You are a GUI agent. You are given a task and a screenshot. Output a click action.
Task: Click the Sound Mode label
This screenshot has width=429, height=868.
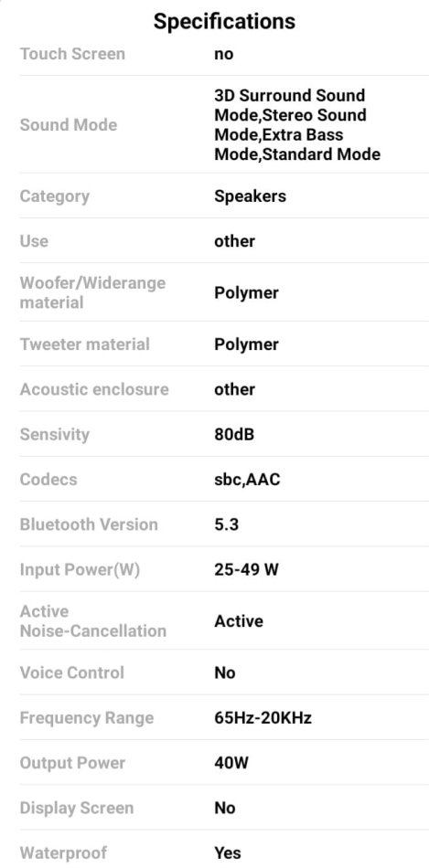69,124
